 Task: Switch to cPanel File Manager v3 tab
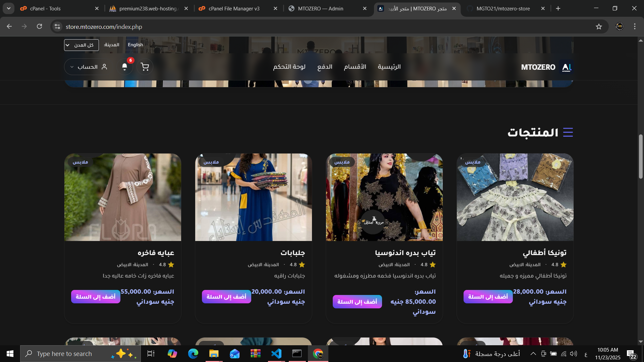coord(234,8)
